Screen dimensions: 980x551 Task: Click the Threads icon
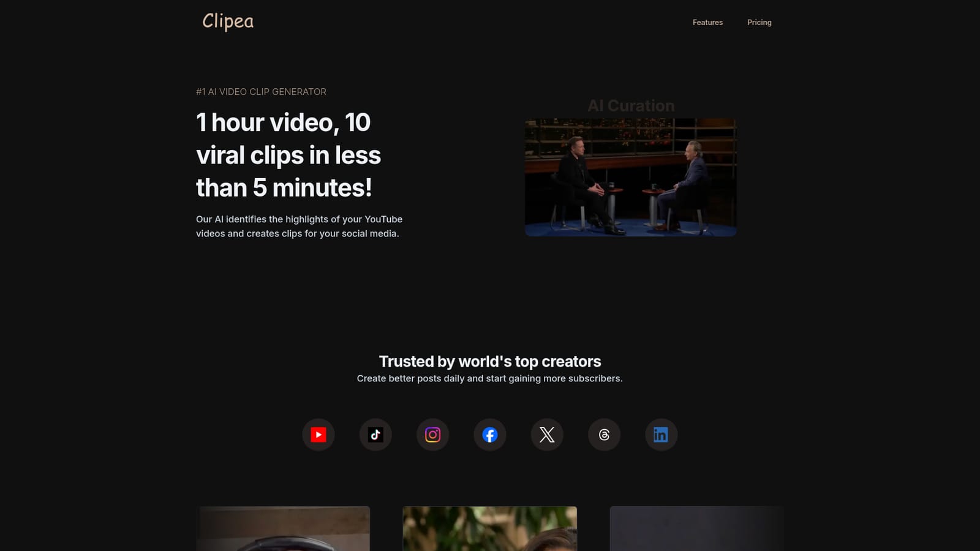pos(604,435)
